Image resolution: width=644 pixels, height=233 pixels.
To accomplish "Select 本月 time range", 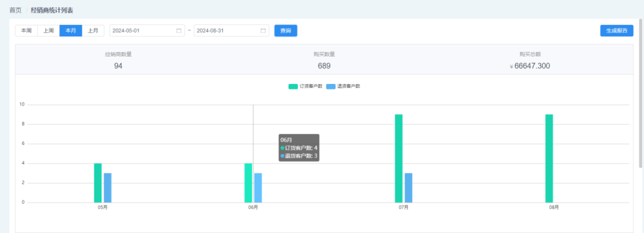I will point(70,31).
